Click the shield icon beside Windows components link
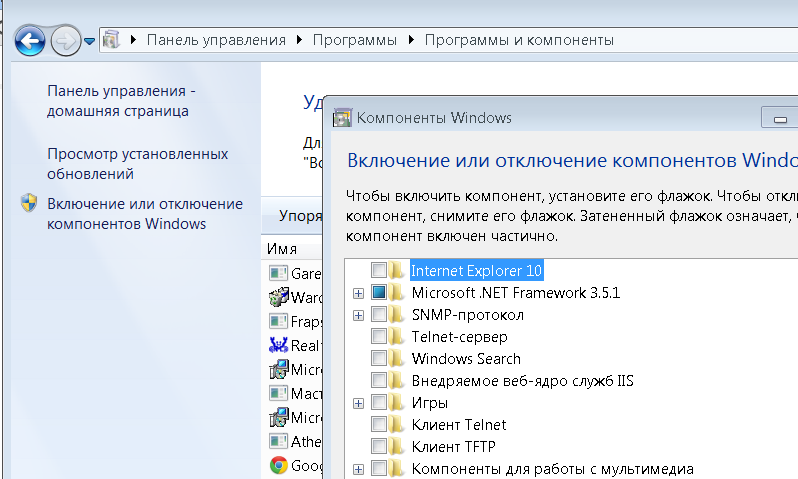The height and width of the screenshot is (479, 798). [x=28, y=204]
